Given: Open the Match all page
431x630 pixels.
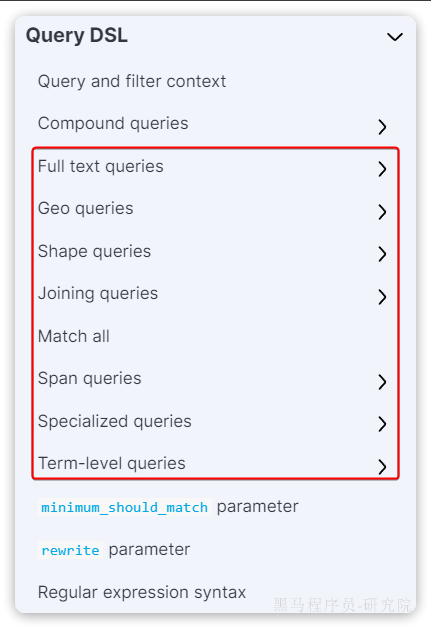Looking at the screenshot, I should [74, 336].
